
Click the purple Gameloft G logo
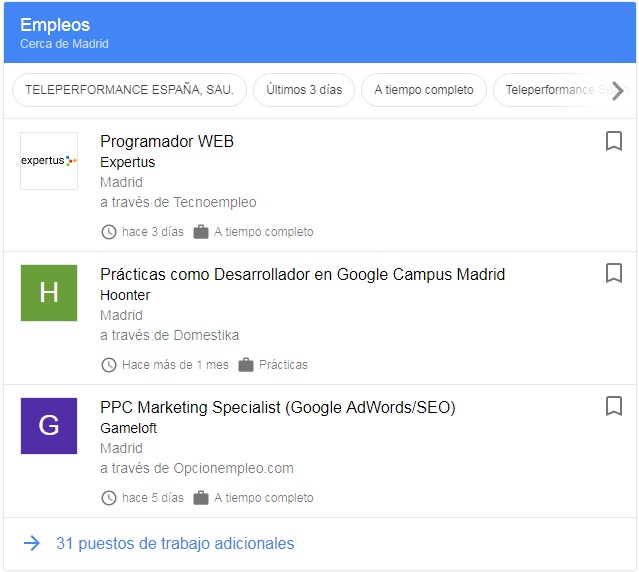click(x=49, y=426)
